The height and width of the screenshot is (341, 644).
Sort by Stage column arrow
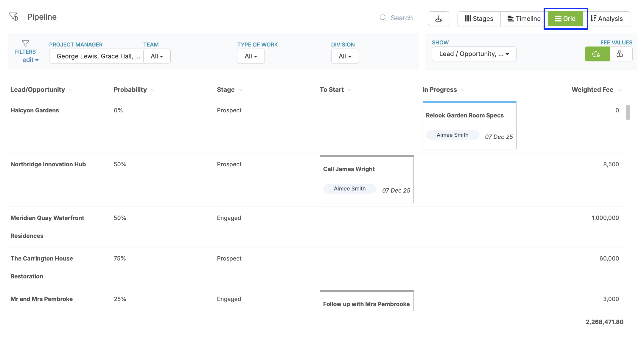pyautogui.click(x=241, y=90)
